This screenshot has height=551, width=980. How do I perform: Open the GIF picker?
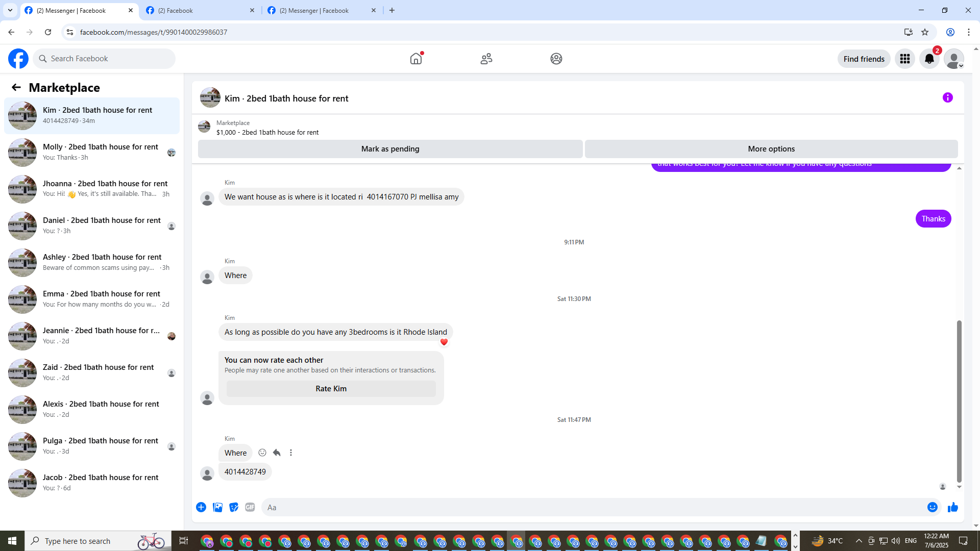(250, 507)
